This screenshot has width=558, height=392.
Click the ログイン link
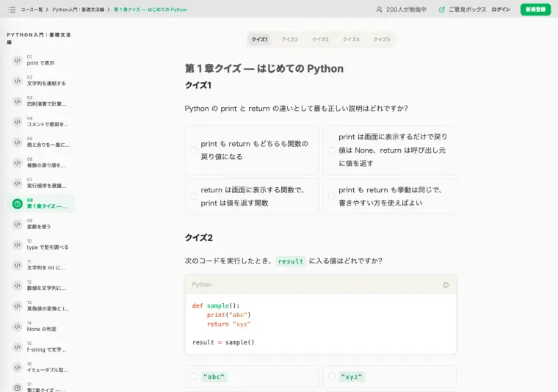tap(501, 10)
